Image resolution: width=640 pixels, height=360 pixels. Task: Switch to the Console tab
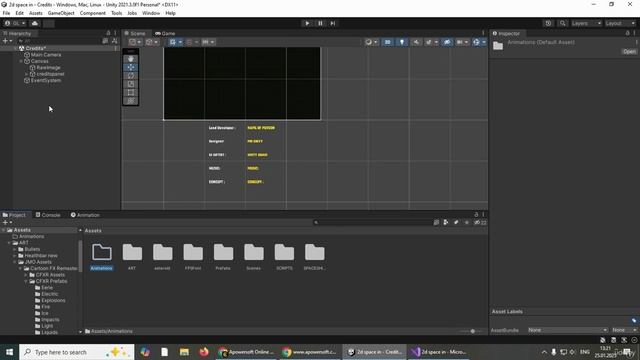coord(48,215)
